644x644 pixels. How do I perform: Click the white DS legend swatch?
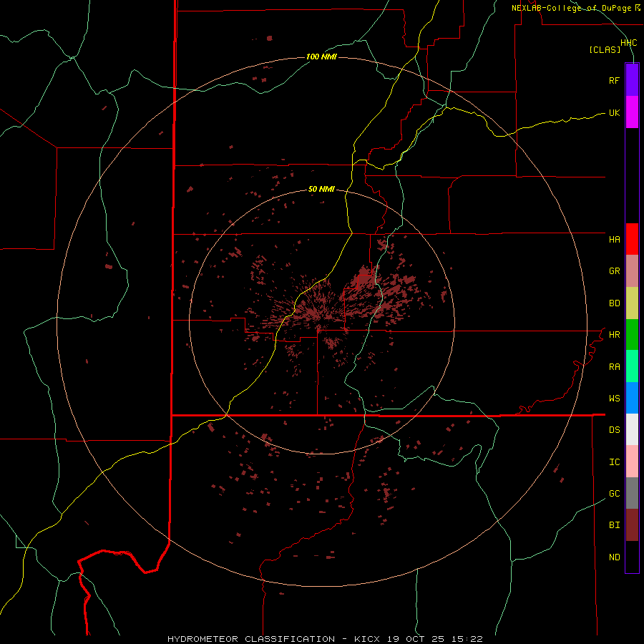point(632,429)
